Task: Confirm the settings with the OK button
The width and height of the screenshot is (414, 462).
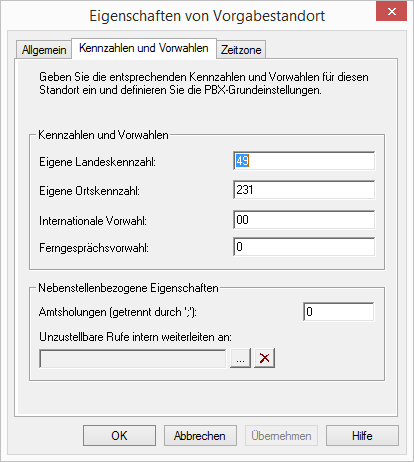Action: [119, 436]
